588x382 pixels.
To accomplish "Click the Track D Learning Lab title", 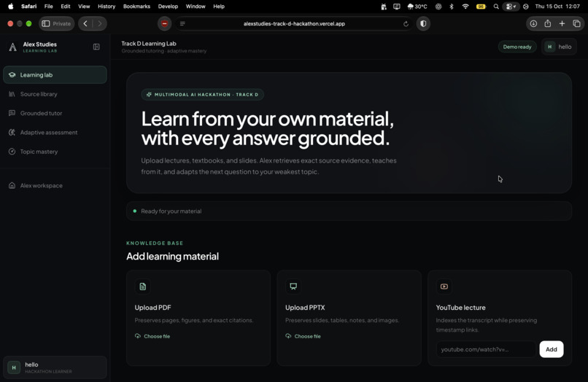I will tap(149, 44).
